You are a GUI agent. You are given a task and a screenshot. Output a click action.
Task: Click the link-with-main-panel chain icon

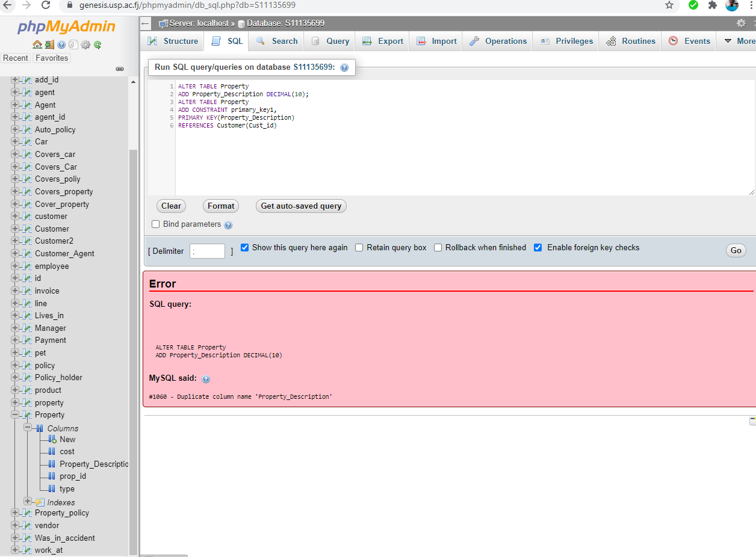[120, 69]
